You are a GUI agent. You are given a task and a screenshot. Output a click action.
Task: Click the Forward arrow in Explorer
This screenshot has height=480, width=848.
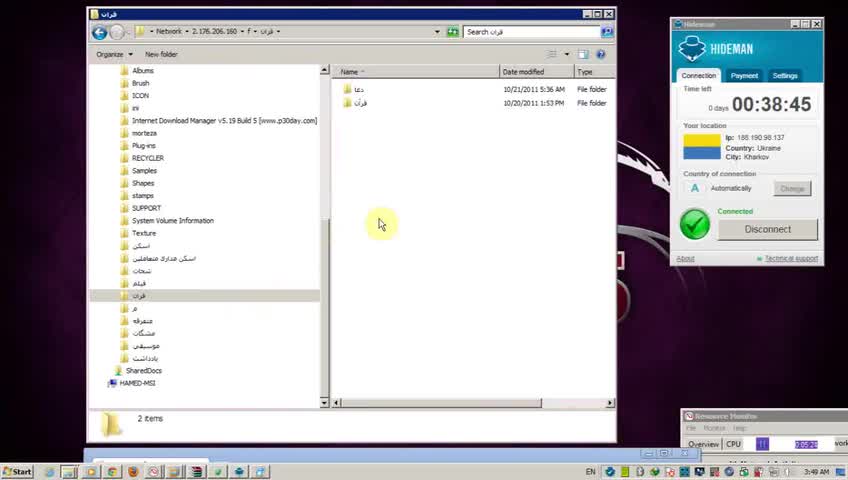coord(117,32)
